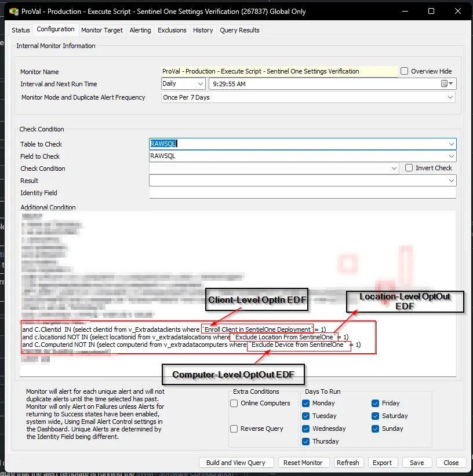Toggle the Overview Hide checkbox
Image resolution: width=473 pixels, height=476 pixels.
coord(404,71)
